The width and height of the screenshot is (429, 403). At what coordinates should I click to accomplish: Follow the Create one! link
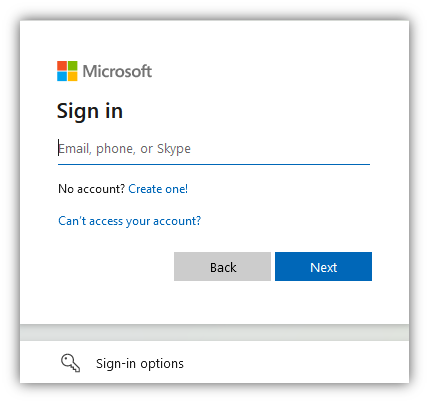pos(158,189)
